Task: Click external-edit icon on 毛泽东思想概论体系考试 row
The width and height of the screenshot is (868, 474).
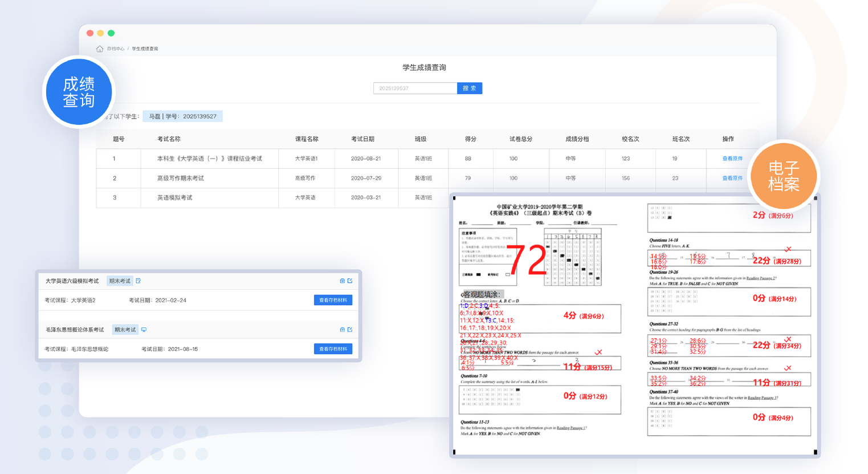Action: pos(350,330)
